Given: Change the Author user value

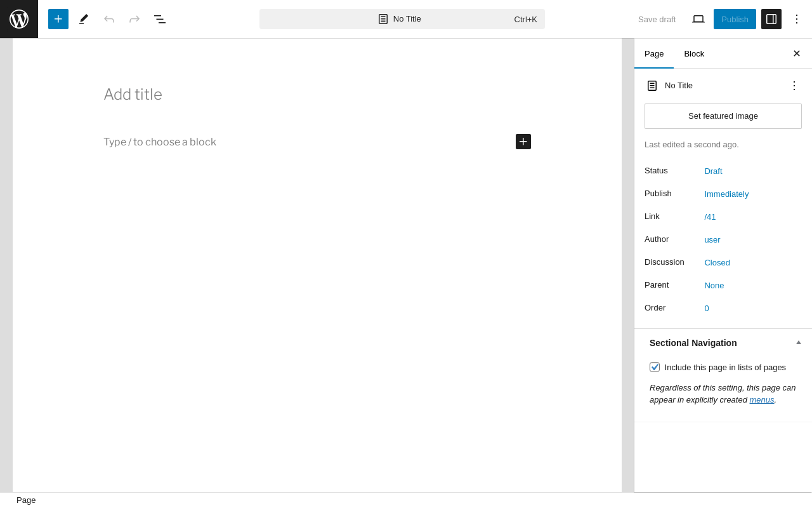Looking at the screenshot, I should (712, 240).
